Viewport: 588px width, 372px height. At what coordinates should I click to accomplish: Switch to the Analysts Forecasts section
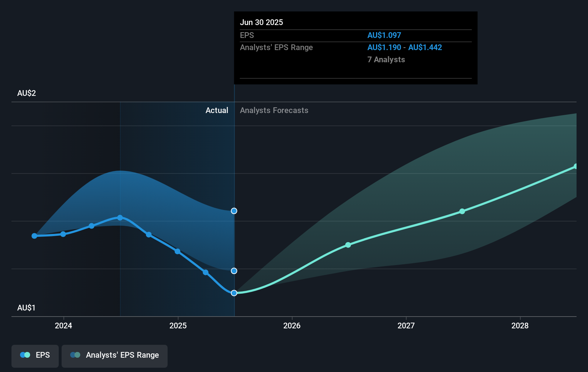point(274,110)
